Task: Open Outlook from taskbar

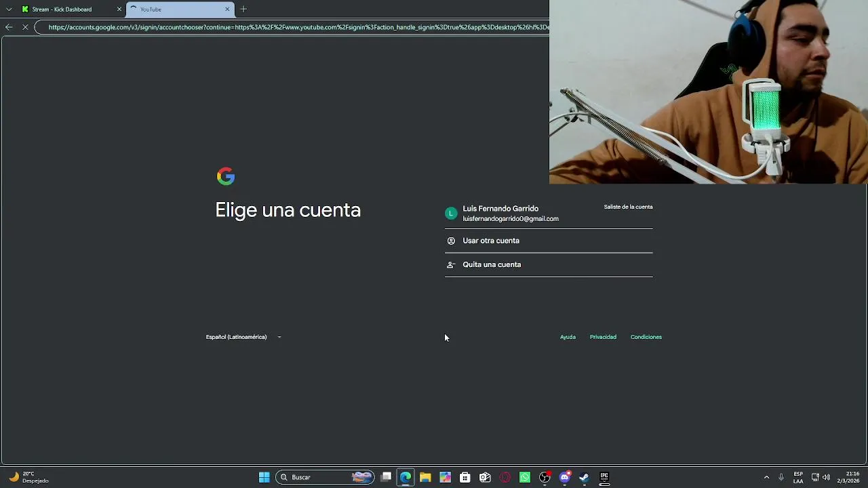Action: pyautogui.click(x=485, y=477)
